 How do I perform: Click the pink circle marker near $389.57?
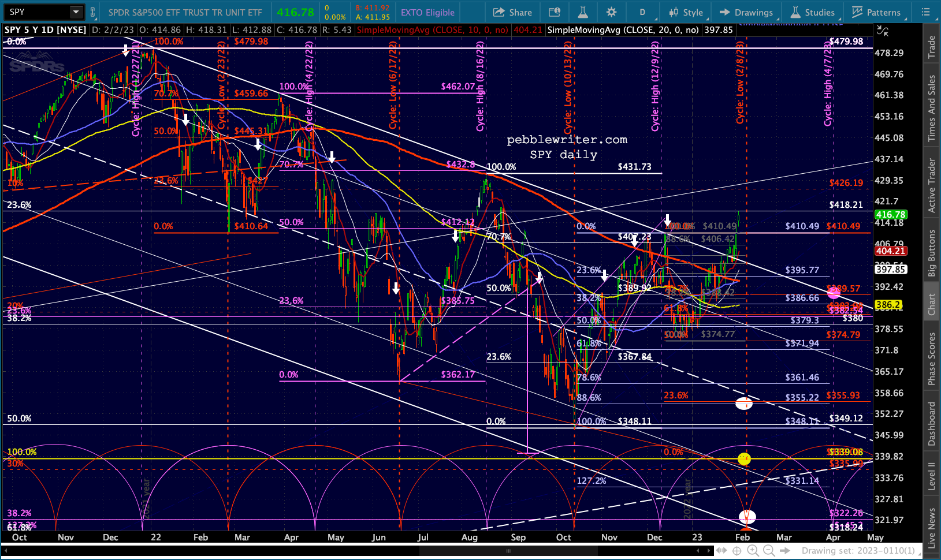coord(834,293)
